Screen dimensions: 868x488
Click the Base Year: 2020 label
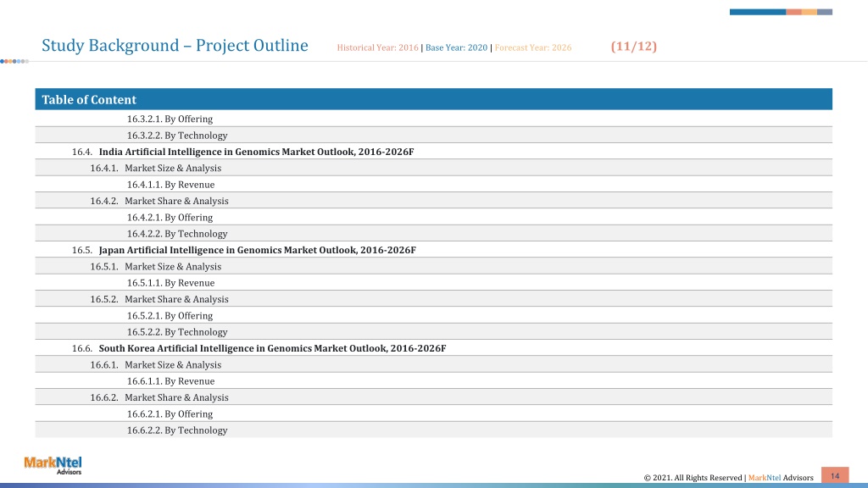[456, 47]
